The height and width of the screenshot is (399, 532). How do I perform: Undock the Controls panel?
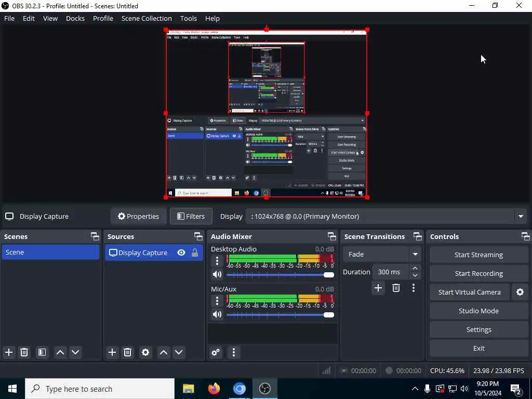tap(525, 236)
